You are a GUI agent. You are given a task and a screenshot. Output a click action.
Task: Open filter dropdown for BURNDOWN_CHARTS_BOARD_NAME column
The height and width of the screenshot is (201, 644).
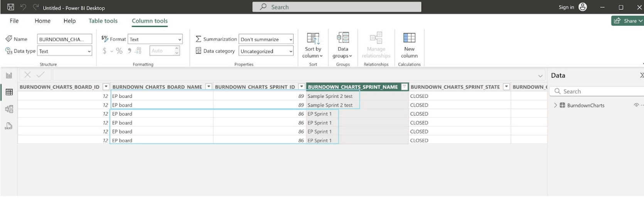click(x=209, y=87)
